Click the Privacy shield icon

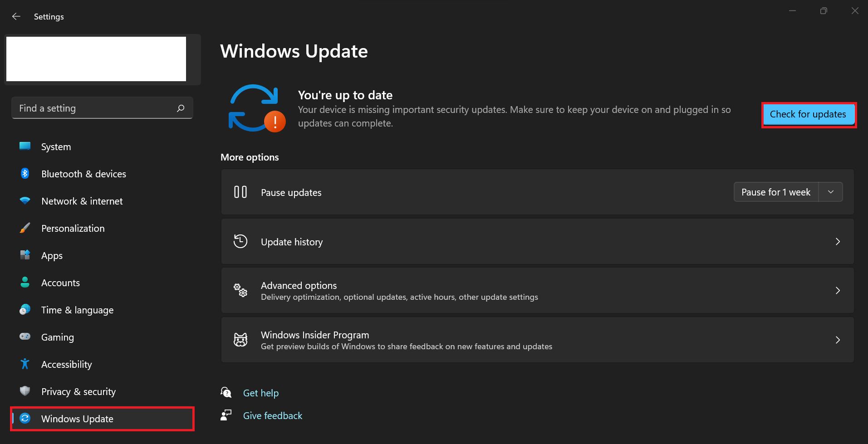point(25,391)
